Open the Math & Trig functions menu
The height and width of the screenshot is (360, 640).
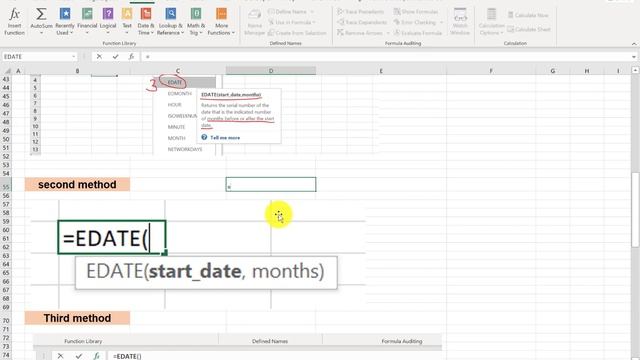[x=196, y=22]
